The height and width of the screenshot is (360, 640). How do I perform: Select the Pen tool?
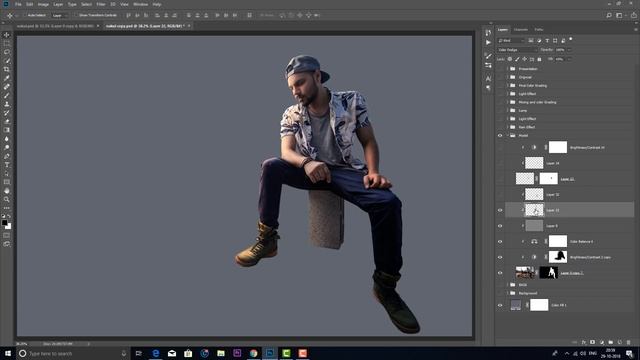click(7, 156)
